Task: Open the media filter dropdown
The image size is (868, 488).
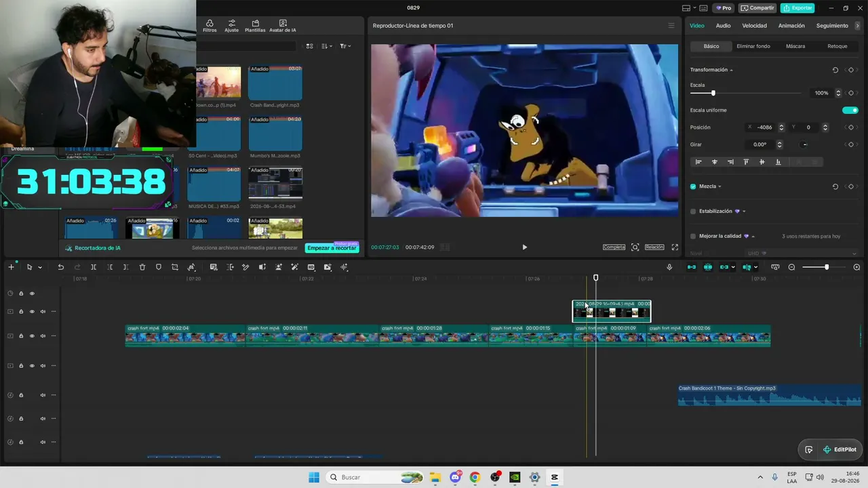Action: pyautogui.click(x=345, y=46)
